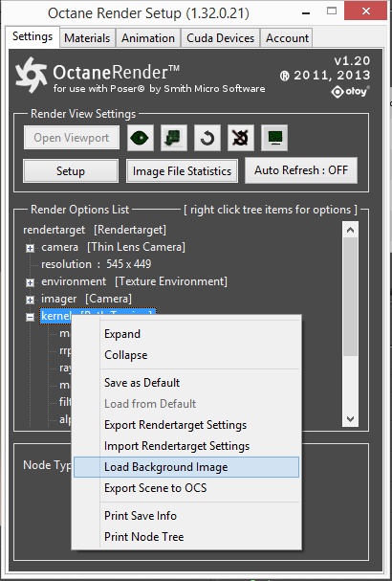Select the Settings tab
The width and height of the screenshot is (392, 581).
click(x=33, y=36)
